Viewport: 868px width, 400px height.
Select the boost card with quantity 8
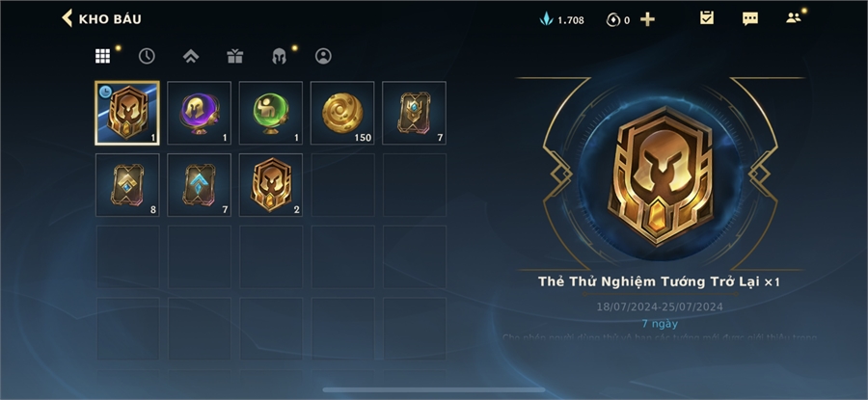click(127, 185)
